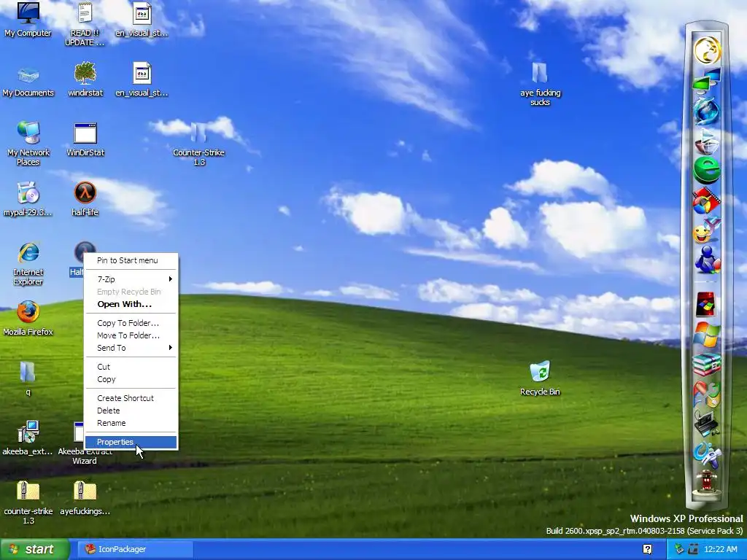Select the Recycle Bin icon
The image size is (747, 560).
click(x=540, y=372)
